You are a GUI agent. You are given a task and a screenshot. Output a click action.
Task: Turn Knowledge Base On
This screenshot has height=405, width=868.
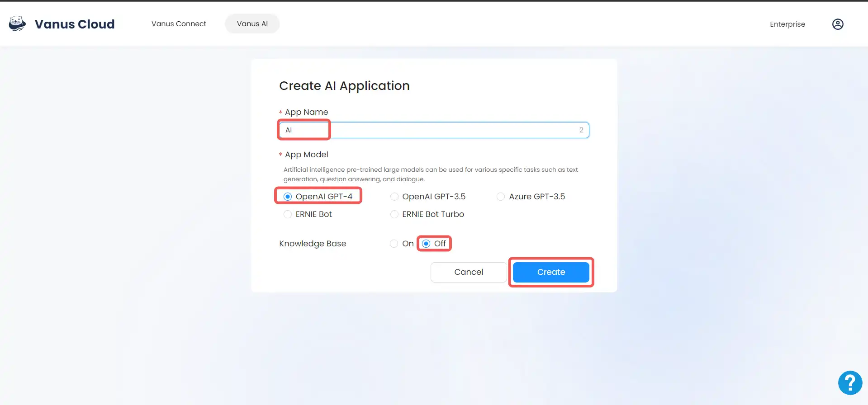pyautogui.click(x=394, y=244)
